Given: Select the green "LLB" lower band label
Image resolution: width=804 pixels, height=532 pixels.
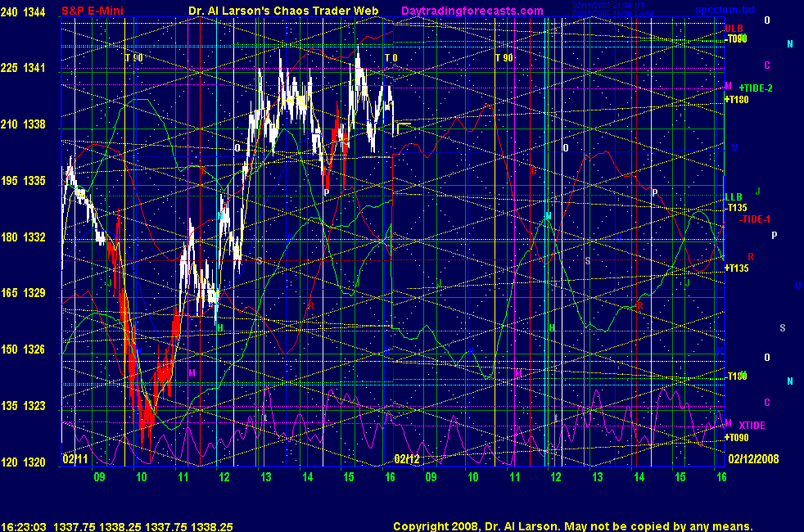Looking at the screenshot, I should (x=734, y=196).
